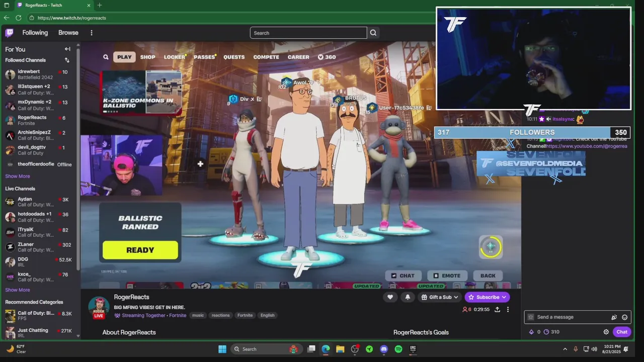Open mxDynamic channel avatar
This screenshot has width=644, height=362.
tap(10, 105)
